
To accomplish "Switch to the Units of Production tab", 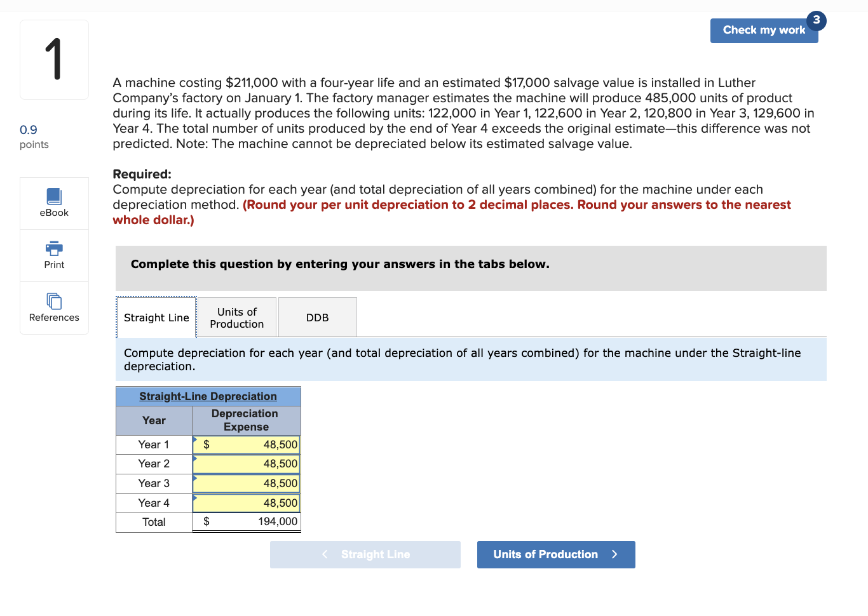I will click(237, 318).
